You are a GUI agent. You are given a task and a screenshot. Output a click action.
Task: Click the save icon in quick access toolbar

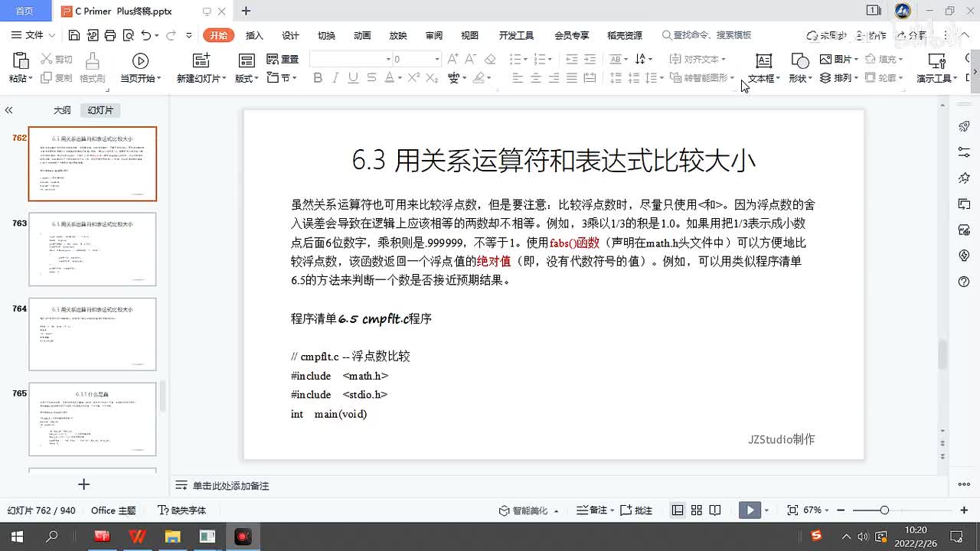click(74, 35)
